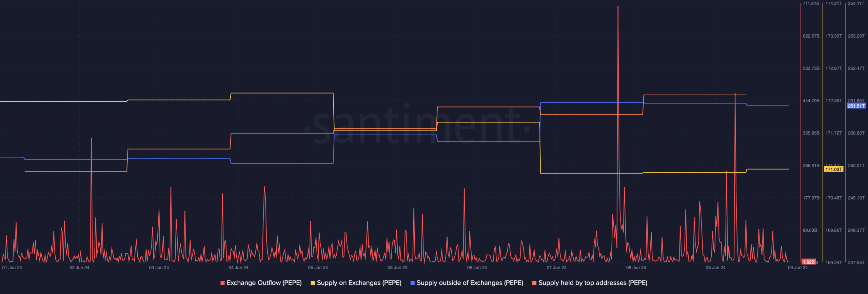Click the 177.97B axis value
Viewport: 868px width, 294px height.
tap(811, 198)
